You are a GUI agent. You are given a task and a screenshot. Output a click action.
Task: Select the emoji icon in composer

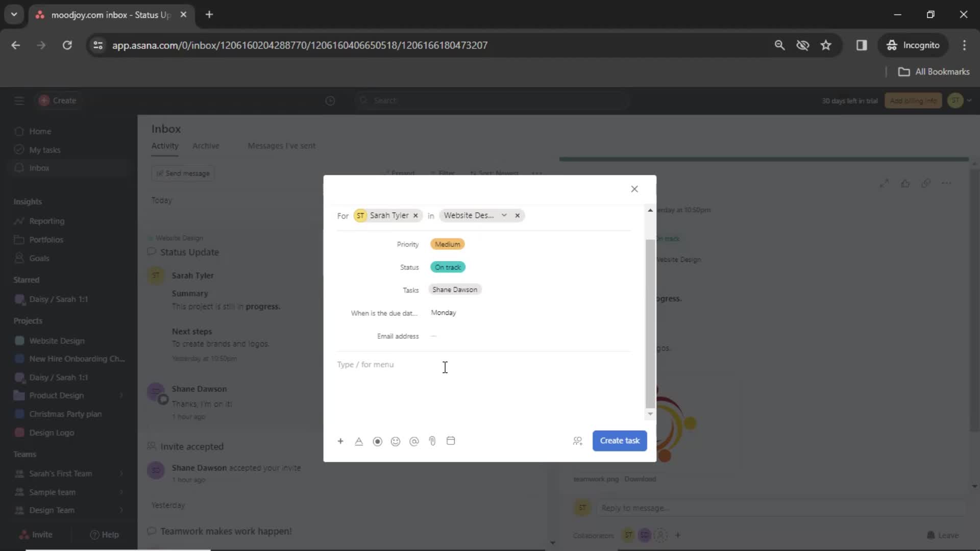[x=396, y=441]
